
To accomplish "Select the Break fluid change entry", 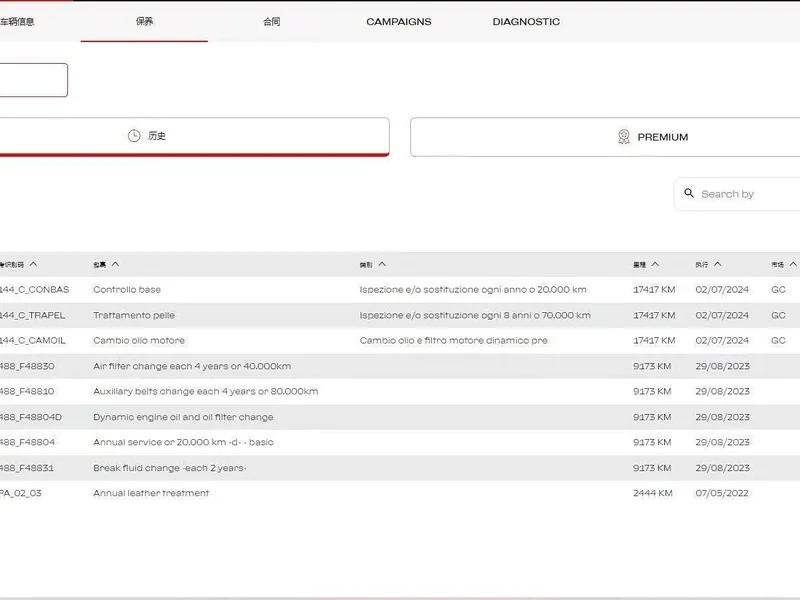I will click(170, 468).
